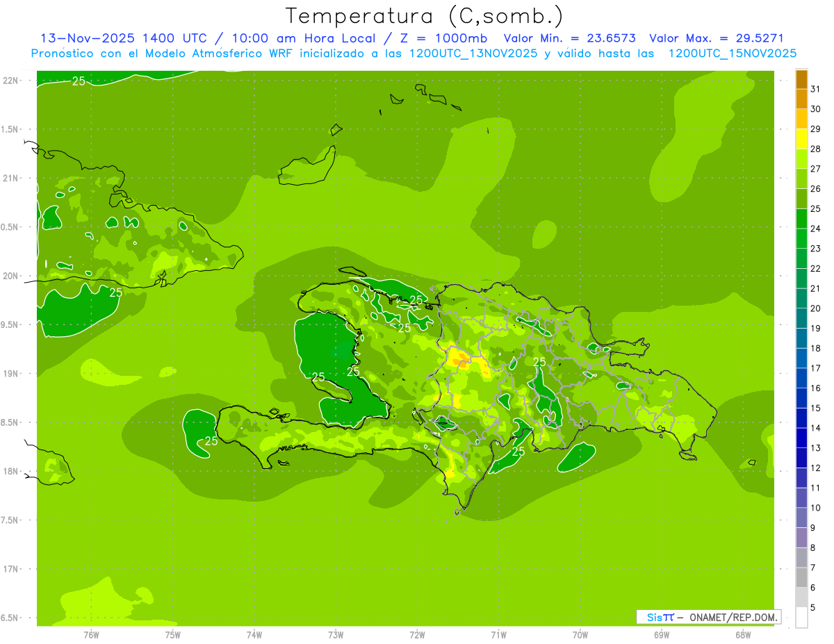The width and height of the screenshot is (834, 644).
Task: Click the SisPi ONAMET/REP.DOM. watermark label
Action: point(708,617)
